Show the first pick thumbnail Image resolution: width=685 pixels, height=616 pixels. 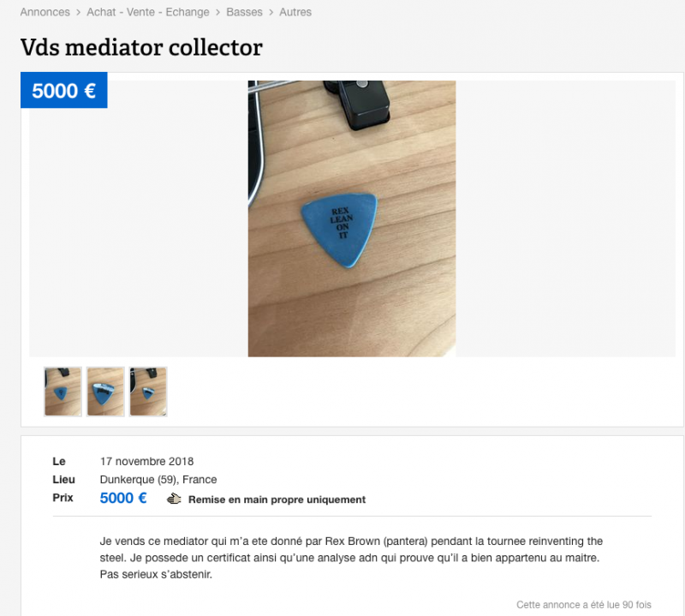63,392
